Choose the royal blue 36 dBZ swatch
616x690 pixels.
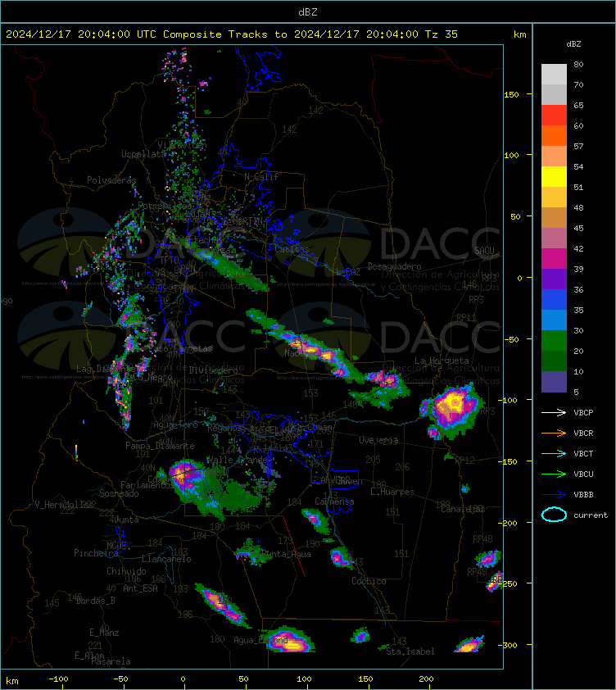pyautogui.click(x=554, y=299)
